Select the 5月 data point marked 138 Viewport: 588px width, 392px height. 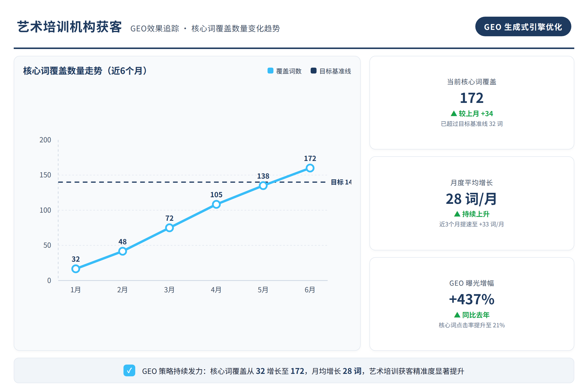tap(263, 185)
